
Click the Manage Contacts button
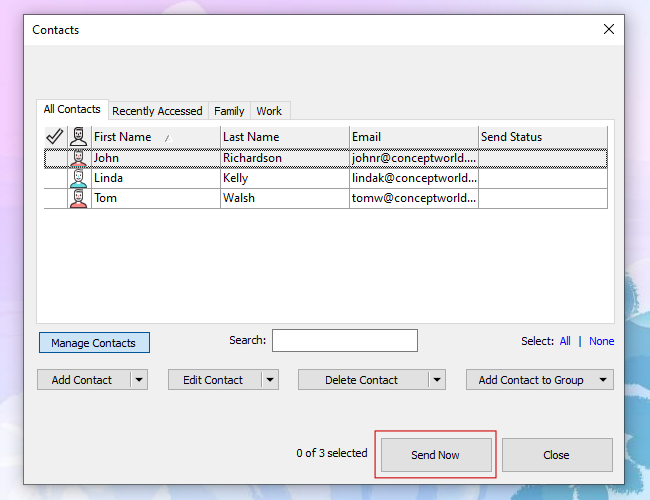[x=94, y=343]
